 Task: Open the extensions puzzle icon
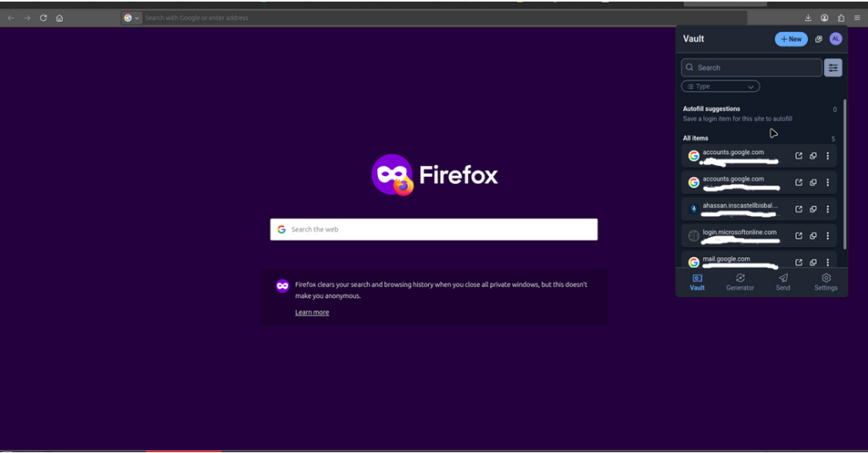pos(841,18)
